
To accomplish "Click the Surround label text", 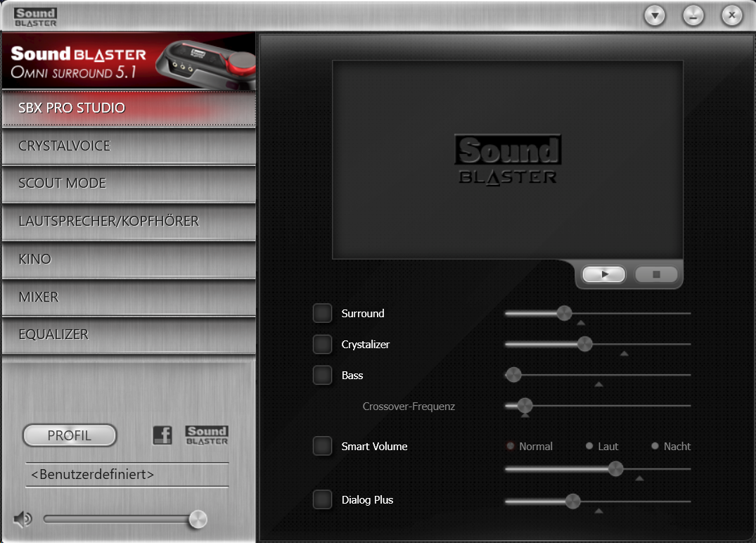I will pos(363,314).
